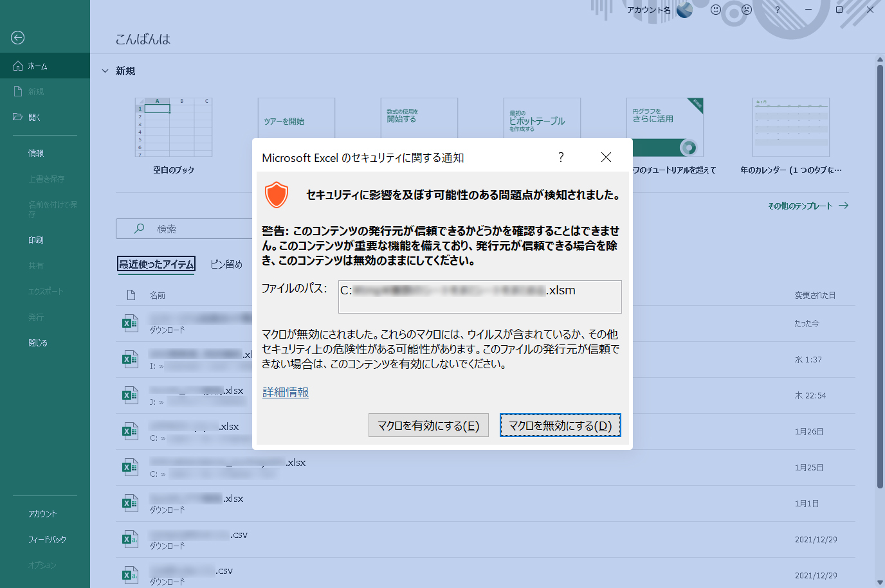Click the search magnifier icon
885x588 pixels.
(x=139, y=229)
